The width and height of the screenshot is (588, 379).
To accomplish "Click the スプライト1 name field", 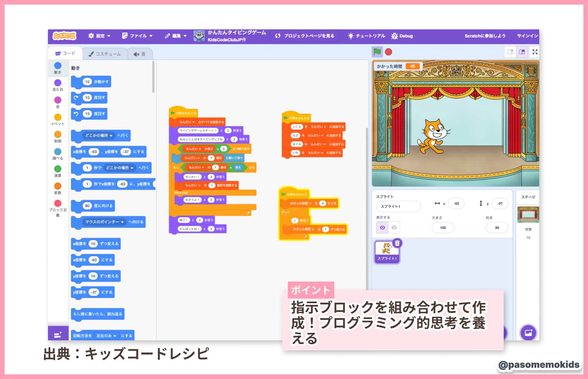I will click(x=398, y=207).
